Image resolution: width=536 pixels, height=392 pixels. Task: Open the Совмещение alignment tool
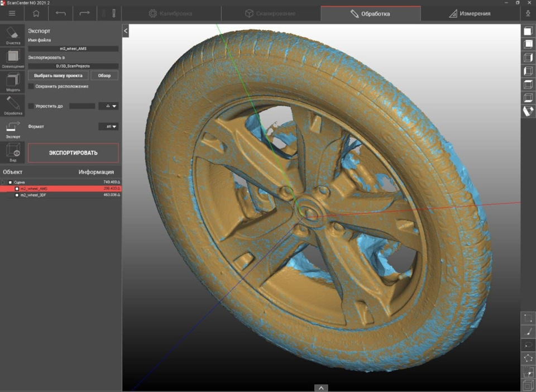(13, 59)
